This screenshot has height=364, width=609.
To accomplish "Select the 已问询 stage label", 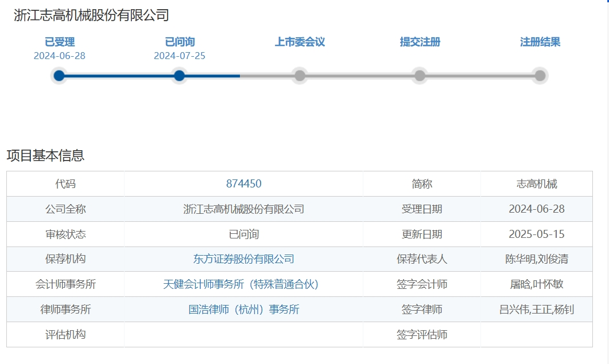I will 180,42.
